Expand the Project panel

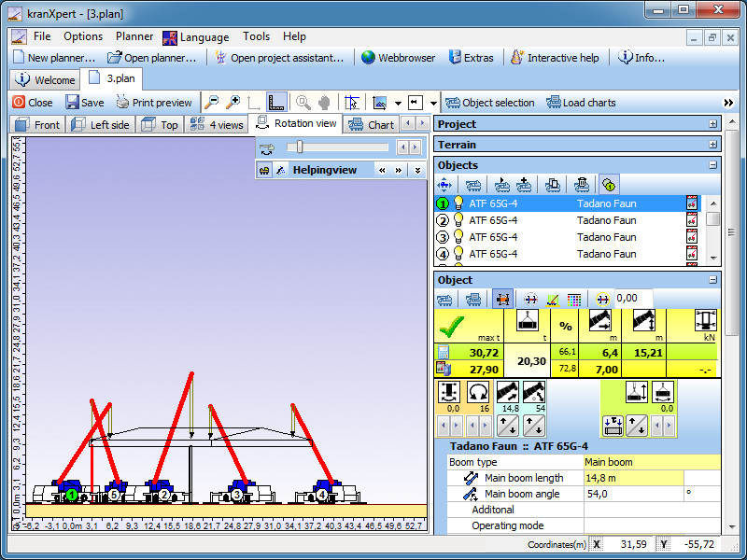(x=713, y=124)
